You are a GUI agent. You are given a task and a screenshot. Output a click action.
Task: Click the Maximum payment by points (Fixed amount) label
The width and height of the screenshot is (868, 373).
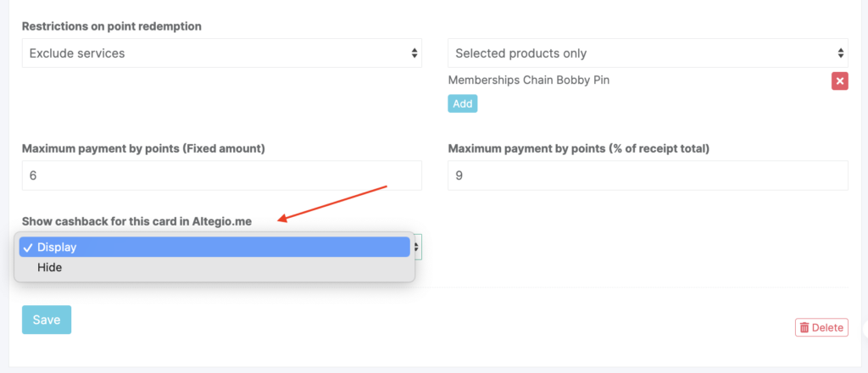pyautogui.click(x=143, y=148)
